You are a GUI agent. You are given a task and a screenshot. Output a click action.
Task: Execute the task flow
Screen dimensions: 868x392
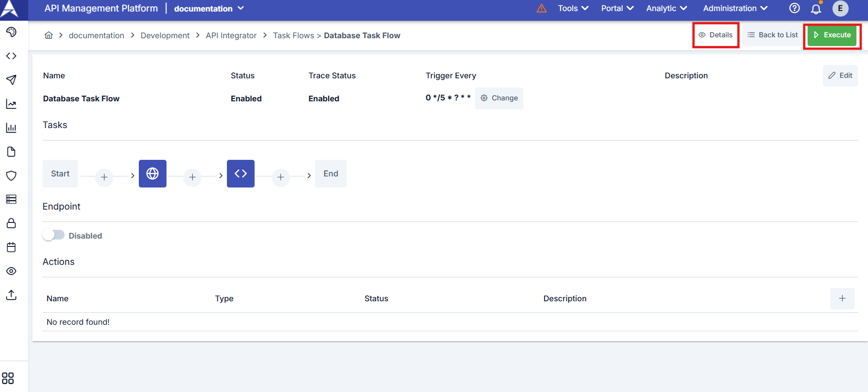coord(832,35)
